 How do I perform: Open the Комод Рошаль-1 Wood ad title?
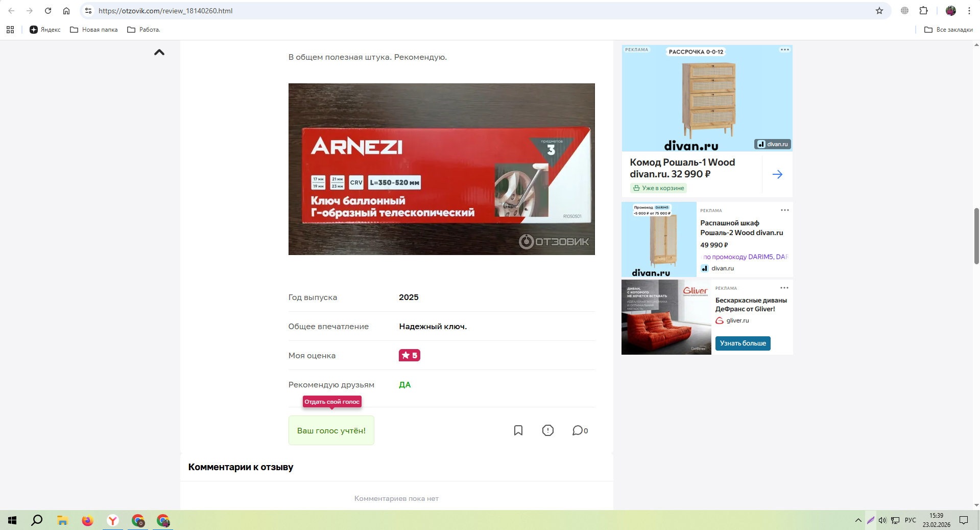tap(682, 168)
